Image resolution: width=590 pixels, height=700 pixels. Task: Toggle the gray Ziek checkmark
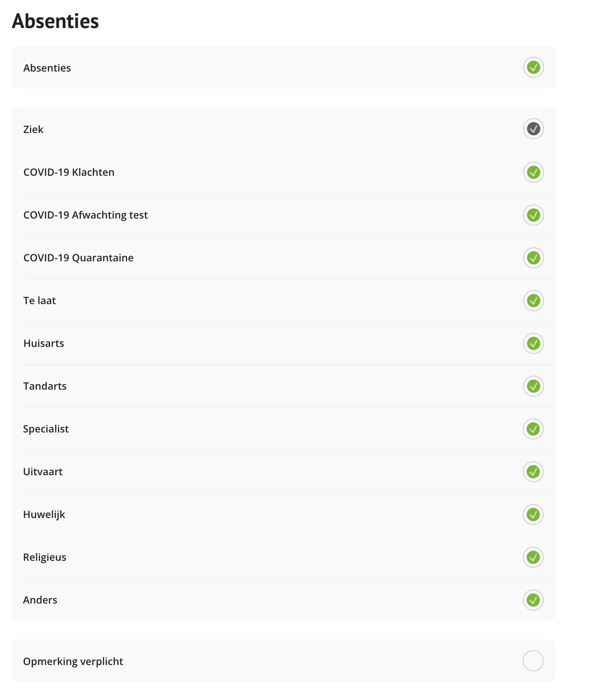click(533, 129)
